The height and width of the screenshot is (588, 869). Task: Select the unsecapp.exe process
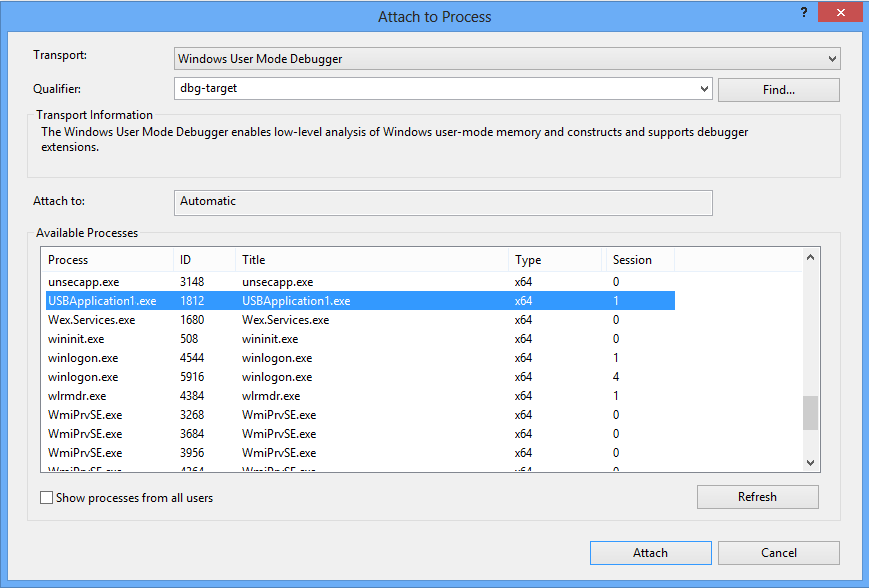(150, 281)
